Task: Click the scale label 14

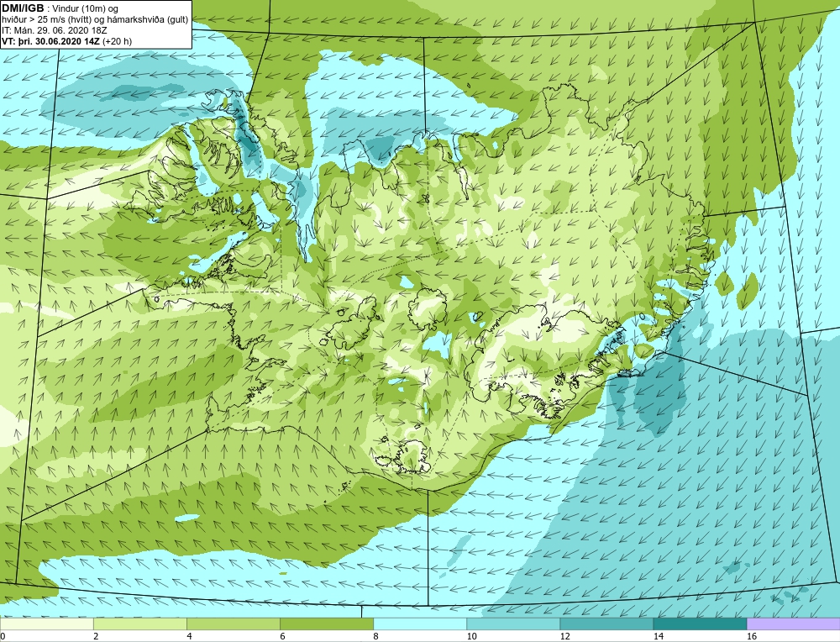Action: tap(659, 636)
